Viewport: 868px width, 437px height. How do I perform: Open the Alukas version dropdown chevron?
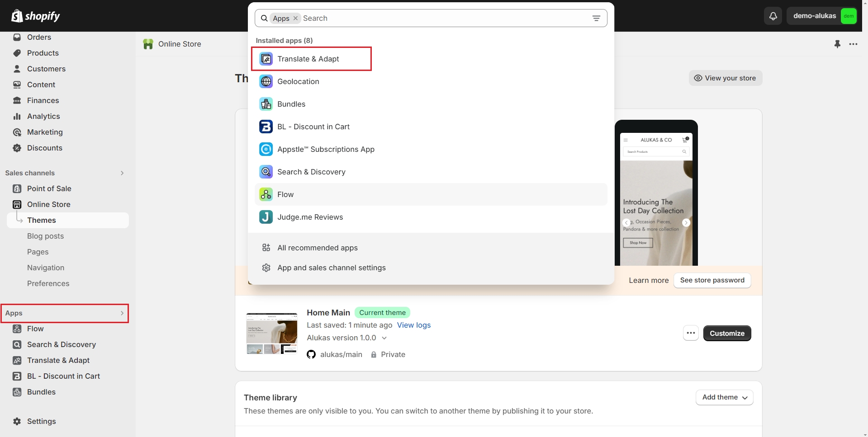coord(384,338)
